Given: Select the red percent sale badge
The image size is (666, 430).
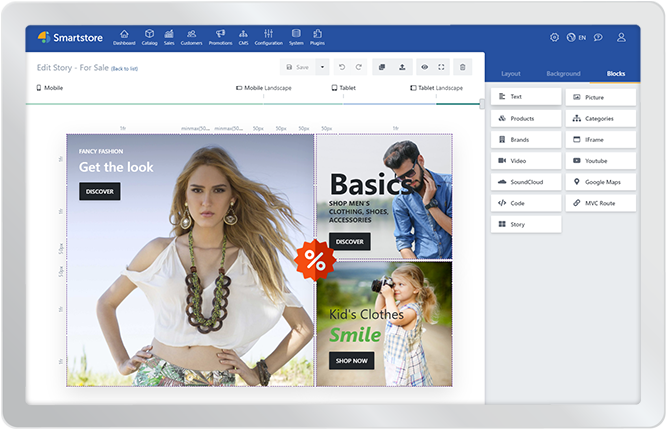Looking at the screenshot, I should click(315, 260).
